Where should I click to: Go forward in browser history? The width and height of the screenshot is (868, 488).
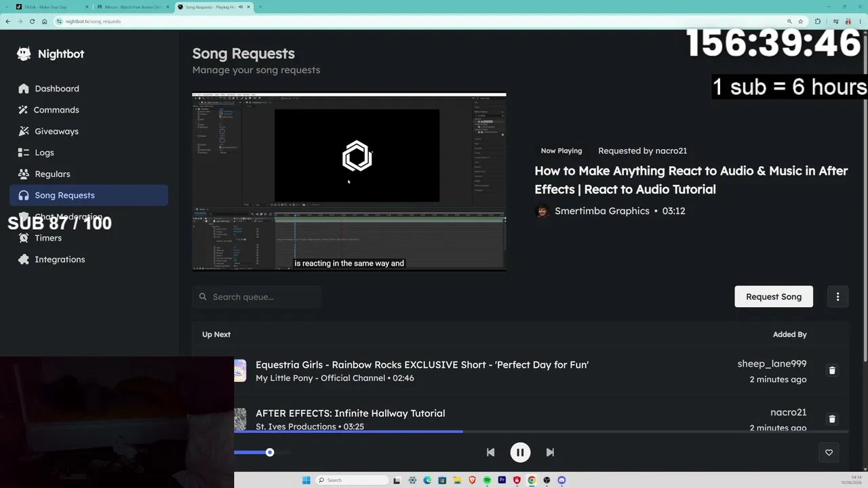click(20, 21)
